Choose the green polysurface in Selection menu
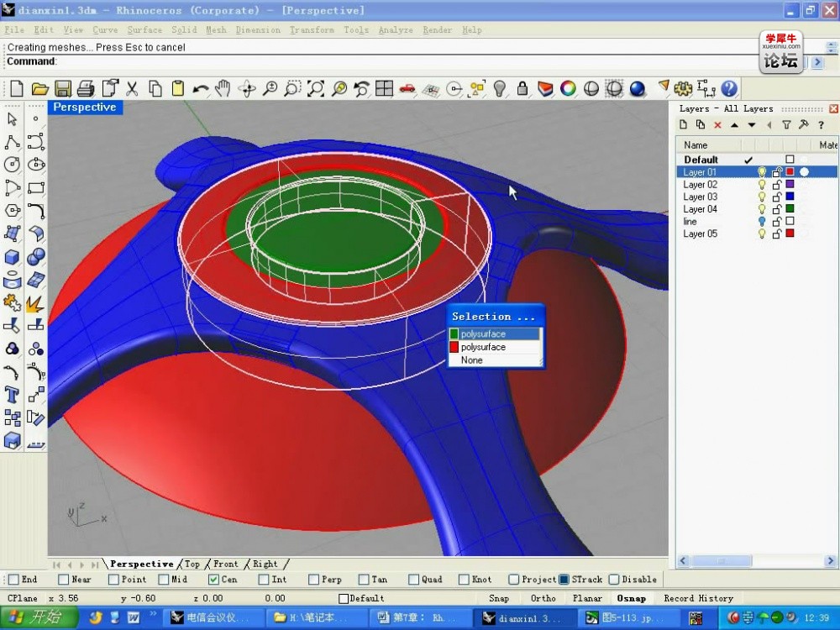 point(495,333)
